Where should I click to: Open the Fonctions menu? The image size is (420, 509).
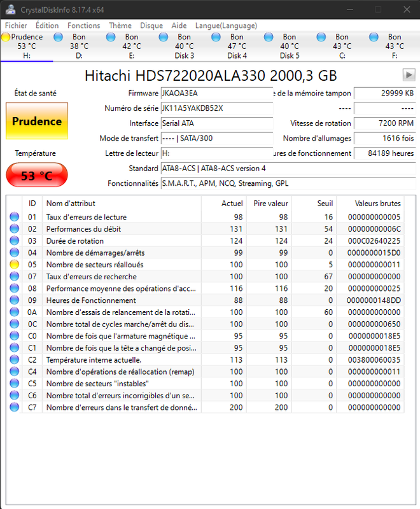point(84,25)
